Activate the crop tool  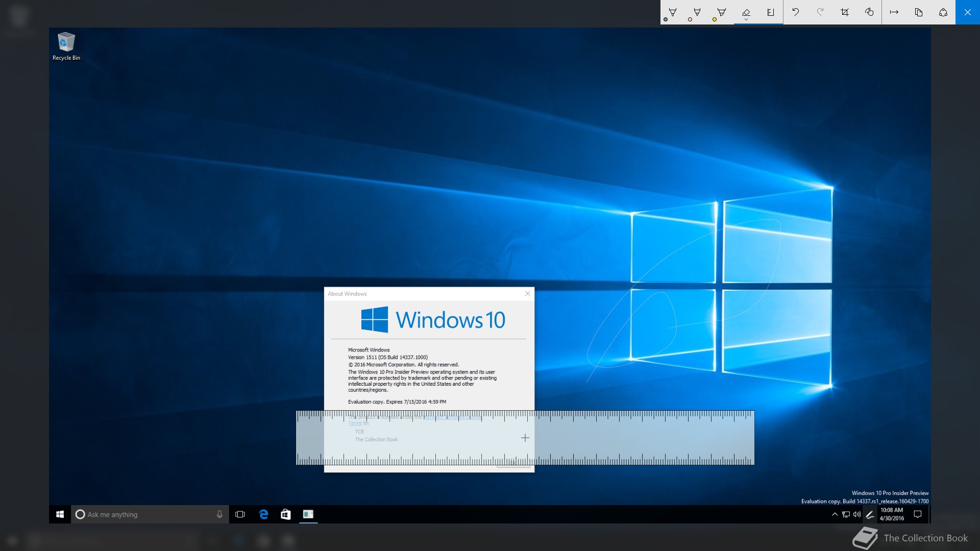pyautogui.click(x=845, y=12)
